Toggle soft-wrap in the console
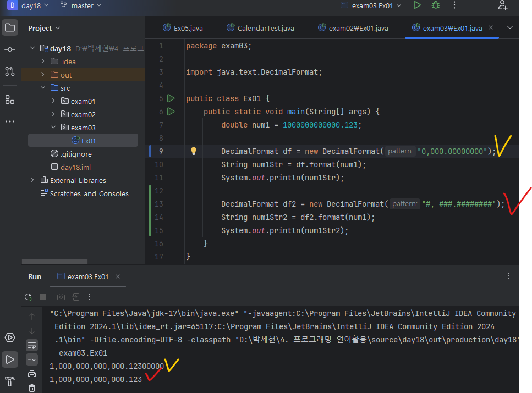 tap(32, 345)
